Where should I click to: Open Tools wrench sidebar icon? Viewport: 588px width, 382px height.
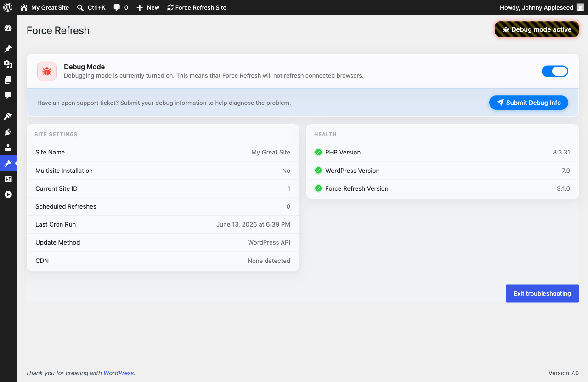click(x=8, y=163)
